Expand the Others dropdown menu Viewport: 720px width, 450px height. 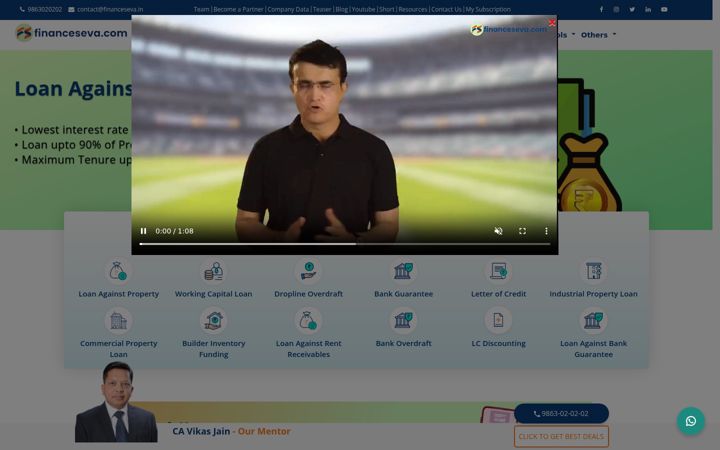(598, 35)
